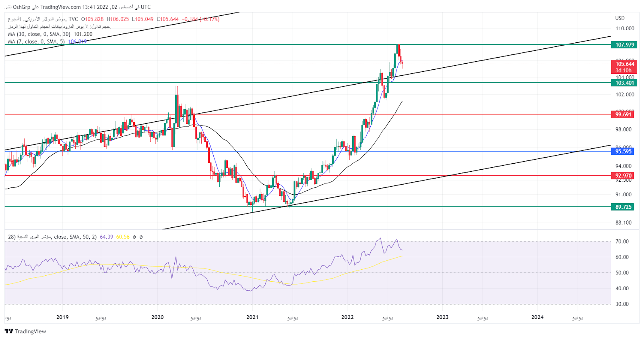This screenshot has width=644, height=339.
Task: Click the volume data notice line
Action: (60, 27)
